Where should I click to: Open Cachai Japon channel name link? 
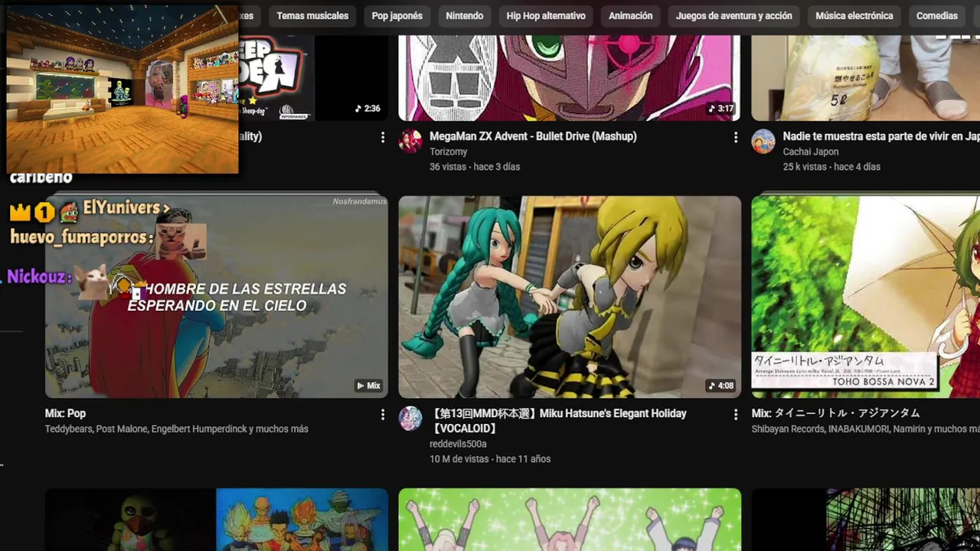(x=811, y=152)
